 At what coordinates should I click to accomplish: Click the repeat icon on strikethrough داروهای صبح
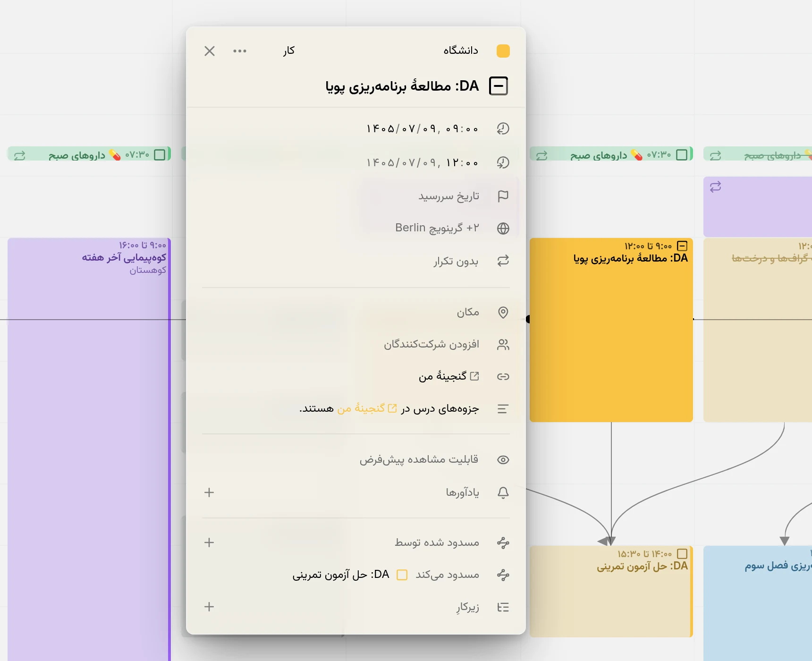716,155
